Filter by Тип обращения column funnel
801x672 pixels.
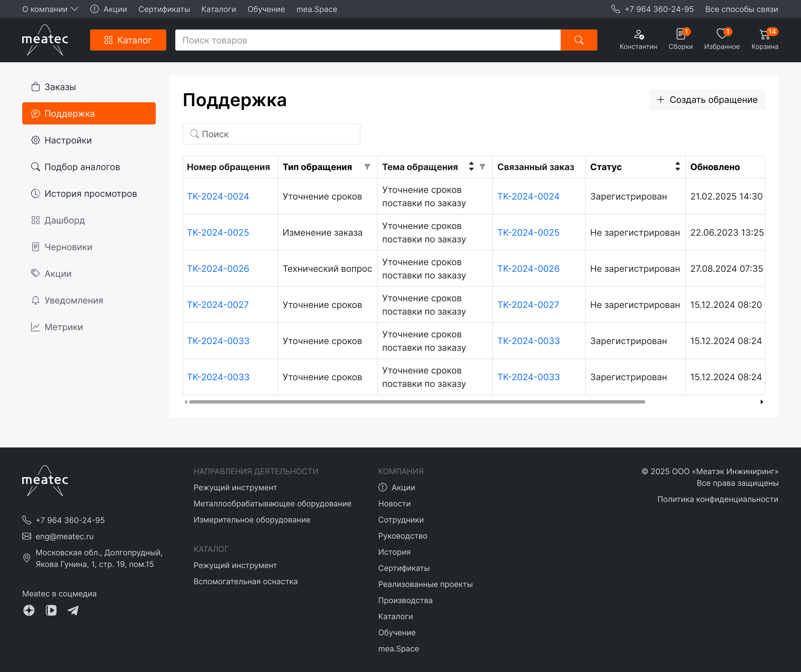[367, 167]
